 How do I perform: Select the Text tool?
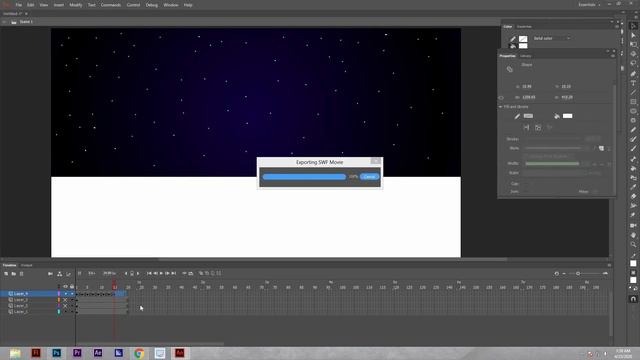pyautogui.click(x=633, y=83)
